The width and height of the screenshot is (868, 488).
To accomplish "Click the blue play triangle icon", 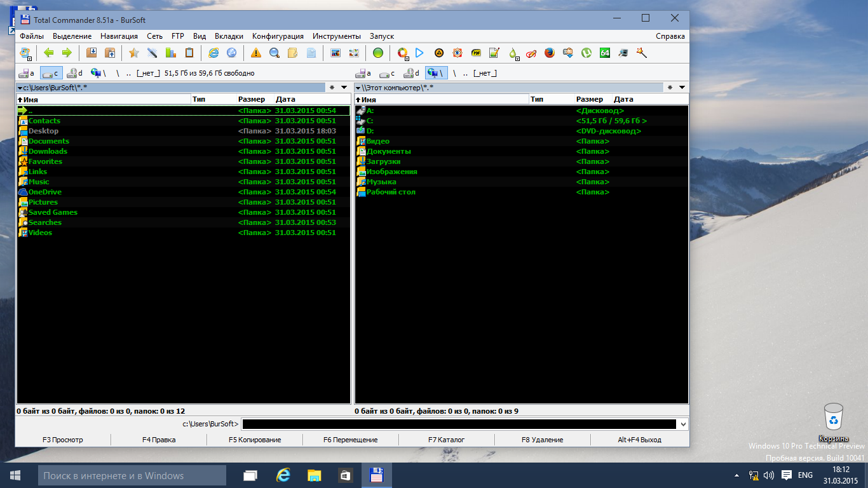I will point(419,53).
